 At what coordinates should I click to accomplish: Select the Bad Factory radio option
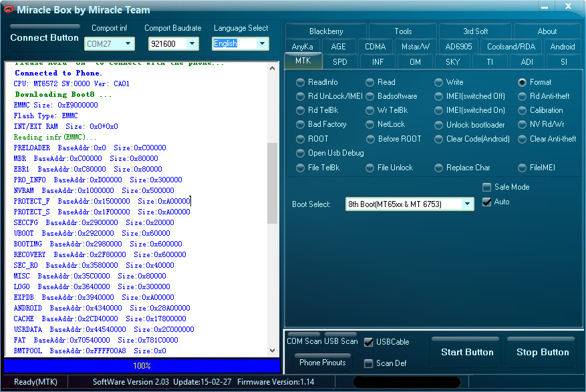(300, 124)
